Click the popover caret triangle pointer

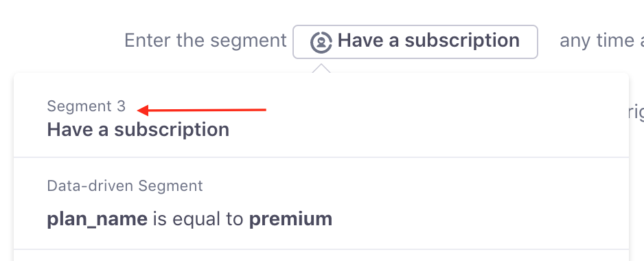click(x=321, y=68)
